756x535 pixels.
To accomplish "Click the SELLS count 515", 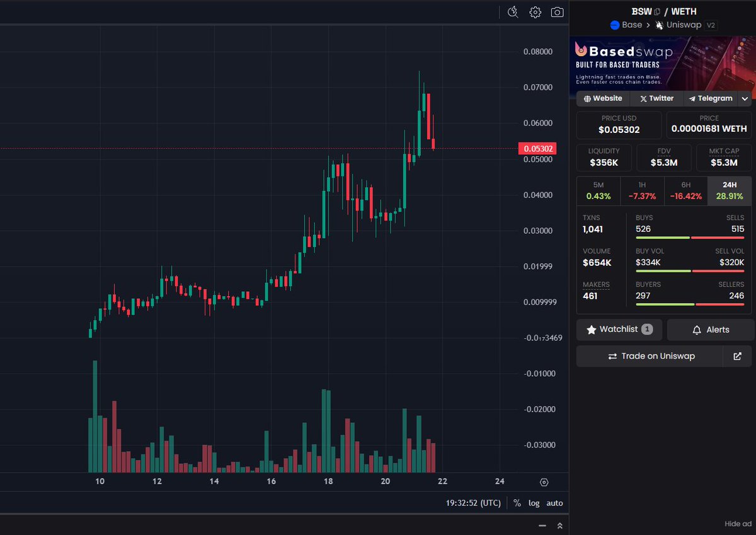I will pos(736,229).
